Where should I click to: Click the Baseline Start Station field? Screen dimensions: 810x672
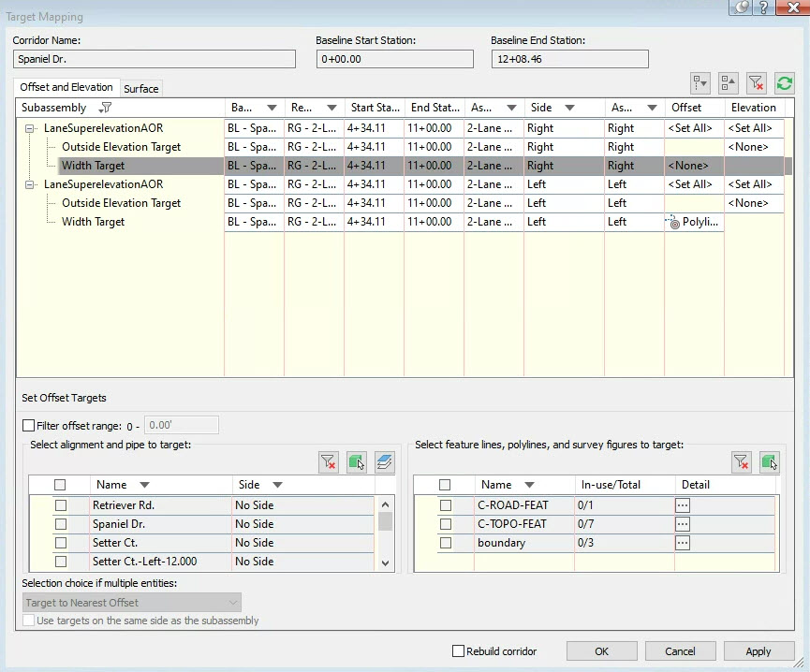(x=394, y=59)
